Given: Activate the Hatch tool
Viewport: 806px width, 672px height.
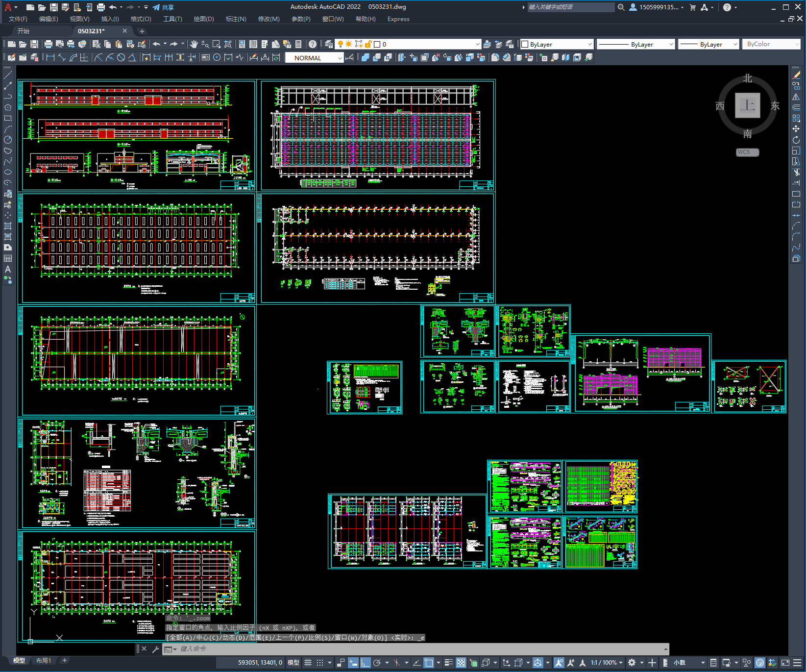Looking at the screenshot, I should pos(8,226).
